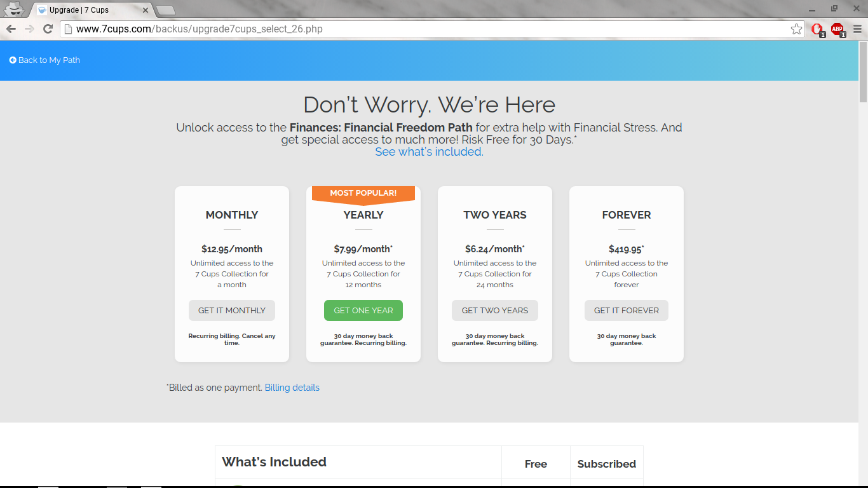Screen dimensions: 868x488
Task: Open the Opera extension icon
Action: coord(818,29)
